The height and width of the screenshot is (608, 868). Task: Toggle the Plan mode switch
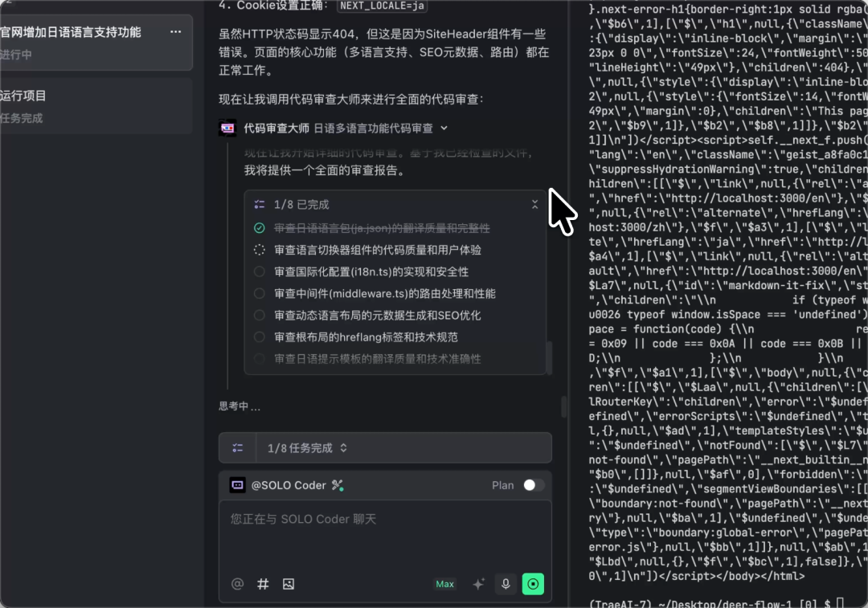(534, 485)
